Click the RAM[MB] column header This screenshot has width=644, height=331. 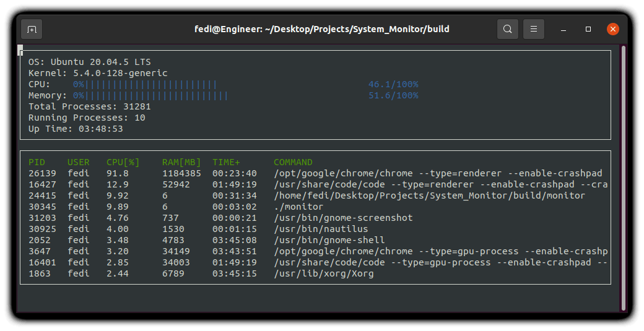181,163
